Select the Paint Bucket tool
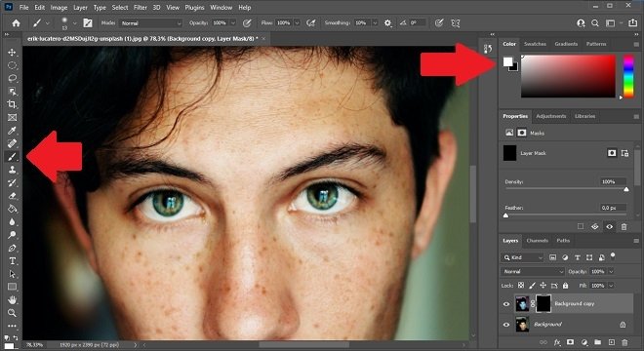644x351 pixels. [x=12, y=209]
